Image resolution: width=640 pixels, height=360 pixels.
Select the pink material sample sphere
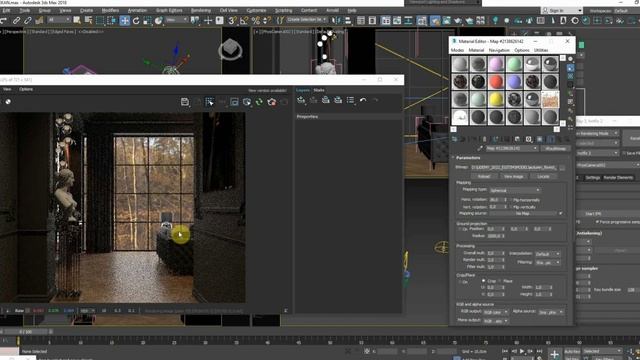tap(496, 64)
